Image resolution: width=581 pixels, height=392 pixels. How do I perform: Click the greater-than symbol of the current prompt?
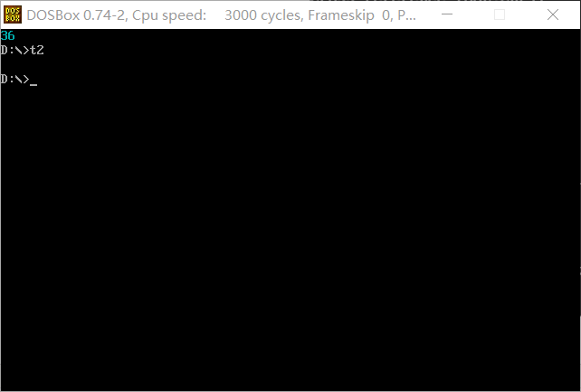(25, 80)
